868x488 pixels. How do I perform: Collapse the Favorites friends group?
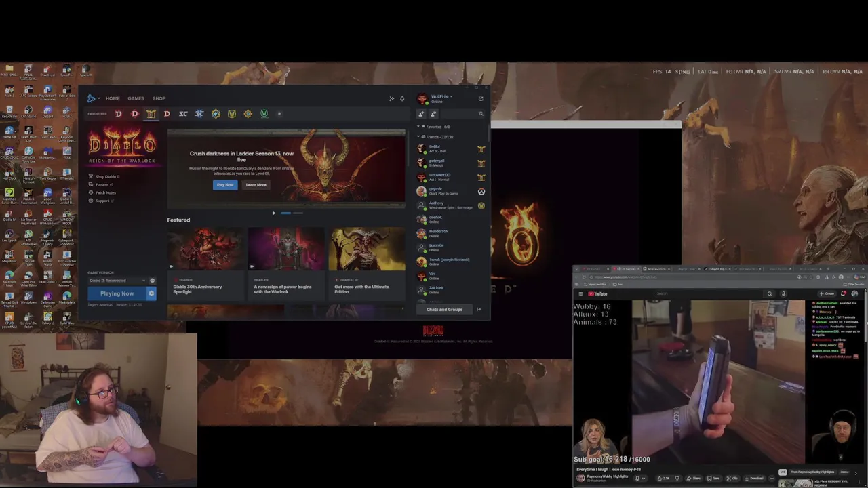click(x=418, y=127)
